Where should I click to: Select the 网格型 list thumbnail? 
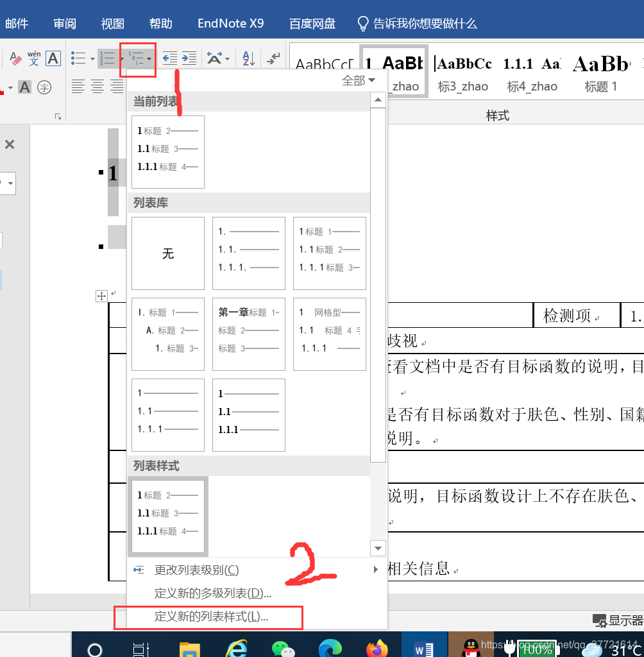point(330,334)
